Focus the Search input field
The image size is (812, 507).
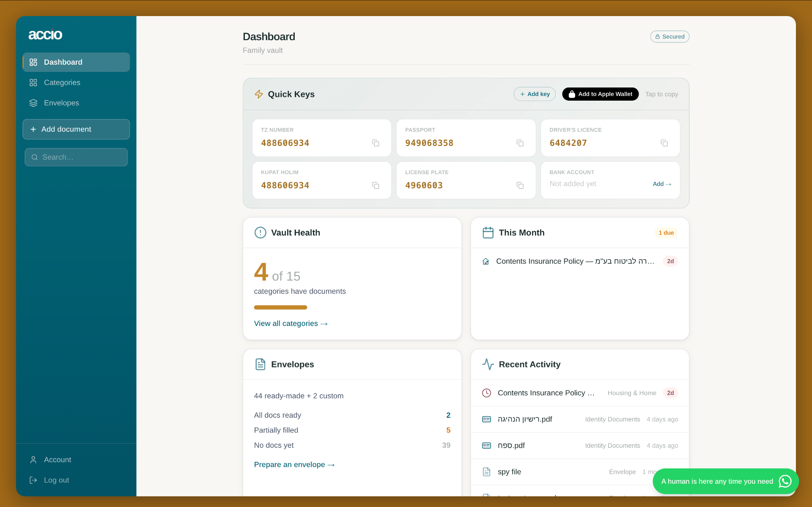click(x=76, y=157)
